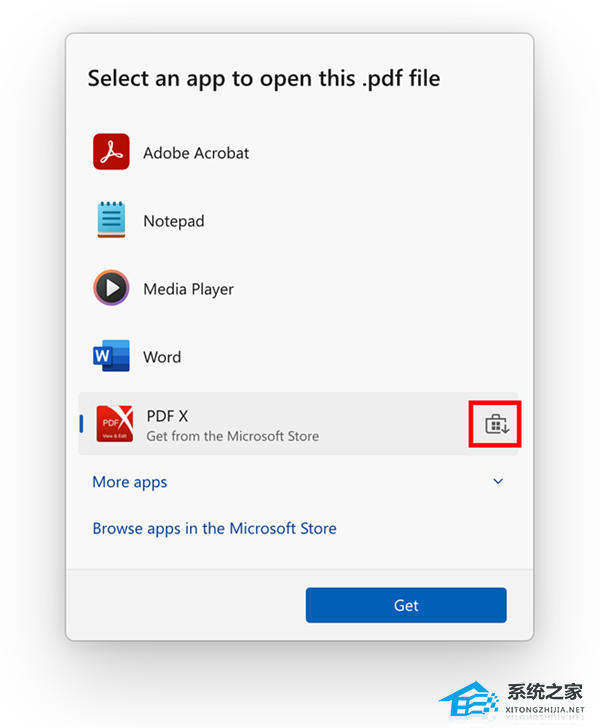Click the blue selection bar beside PDF X
This screenshot has width=600, height=728.
coord(81,424)
